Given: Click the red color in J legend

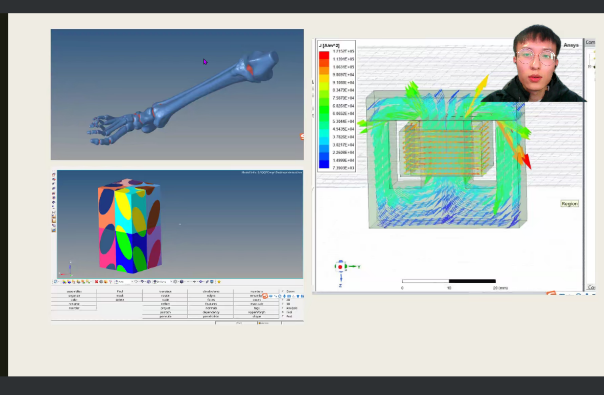Looking at the screenshot, I should [324, 54].
